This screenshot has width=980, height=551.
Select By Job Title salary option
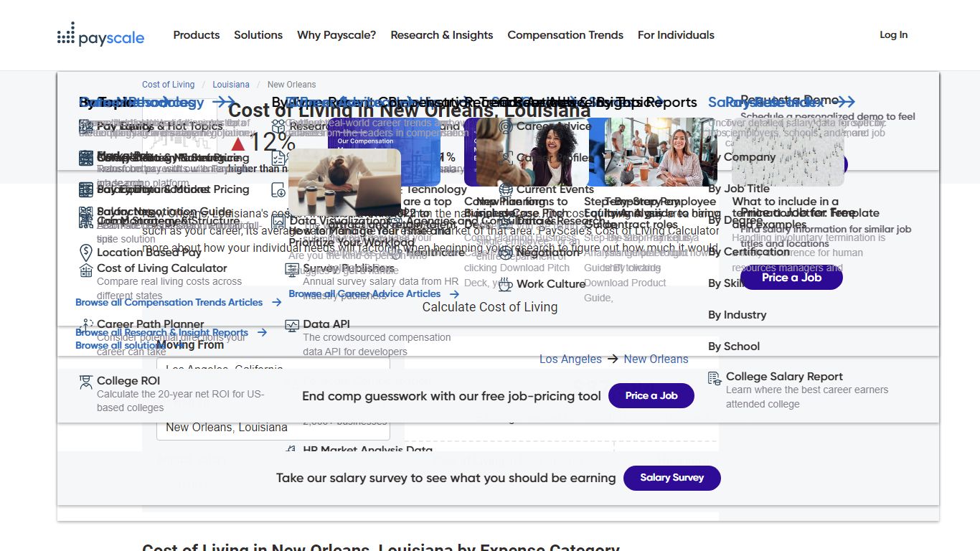[739, 189]
